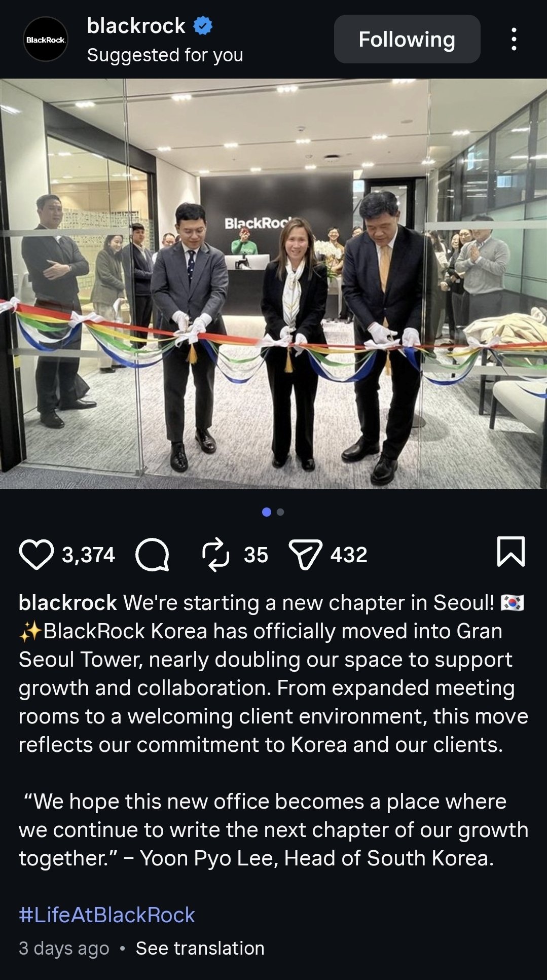Save post with bookmark icon
Image resolution: width=547 pixels, height=980 pixels.
tap(510, 551)
